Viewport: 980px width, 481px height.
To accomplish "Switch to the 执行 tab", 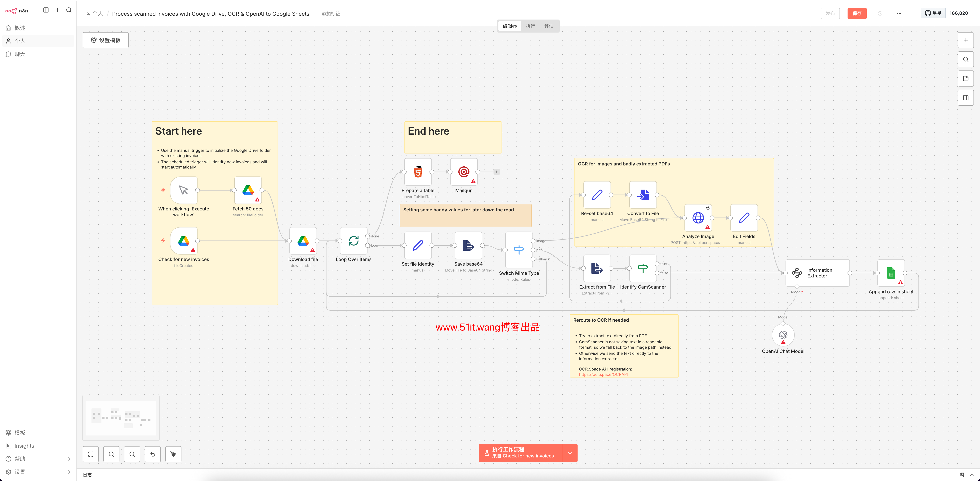I will tap(530, 26).
